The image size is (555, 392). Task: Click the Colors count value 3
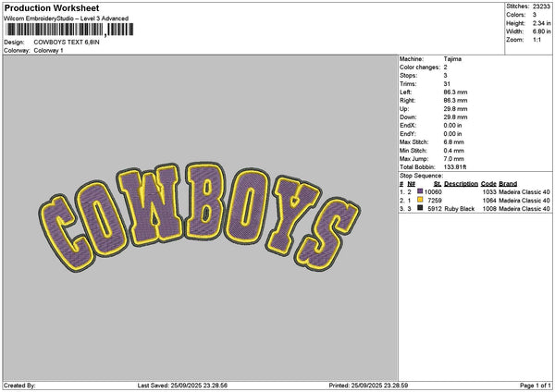point(535,15)
